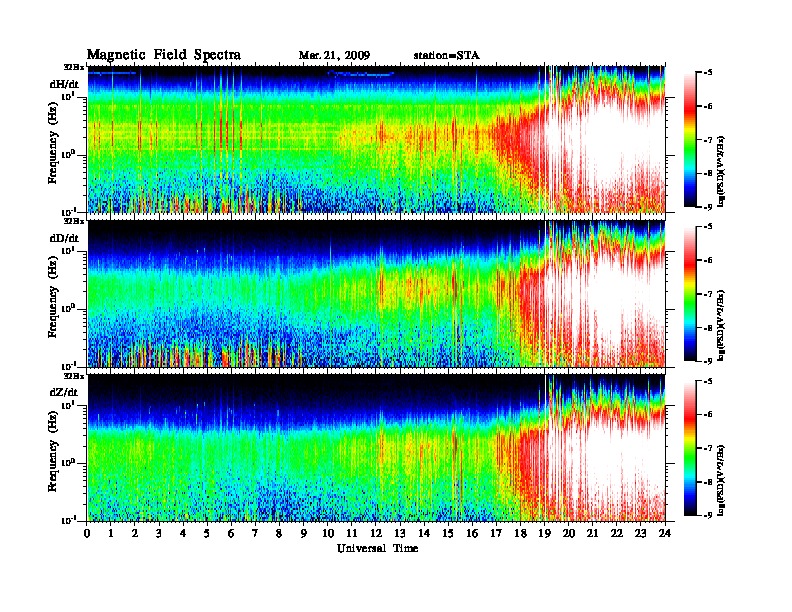Click hour "18" on the time axis
The image size is (792, 612).
click(520, 534)
